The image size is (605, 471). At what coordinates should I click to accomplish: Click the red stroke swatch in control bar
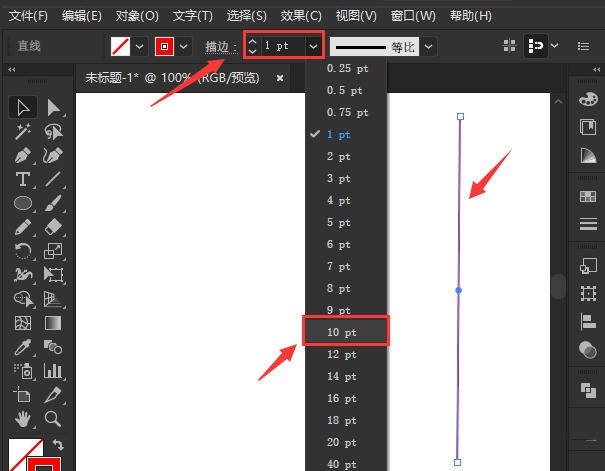tap(164, 47)
